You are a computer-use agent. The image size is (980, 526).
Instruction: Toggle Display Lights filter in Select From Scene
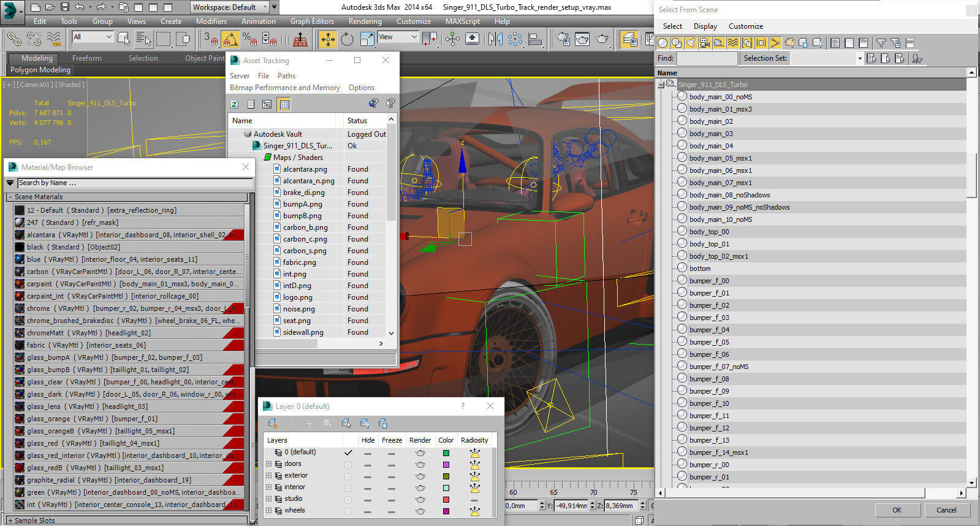[691, 43]
